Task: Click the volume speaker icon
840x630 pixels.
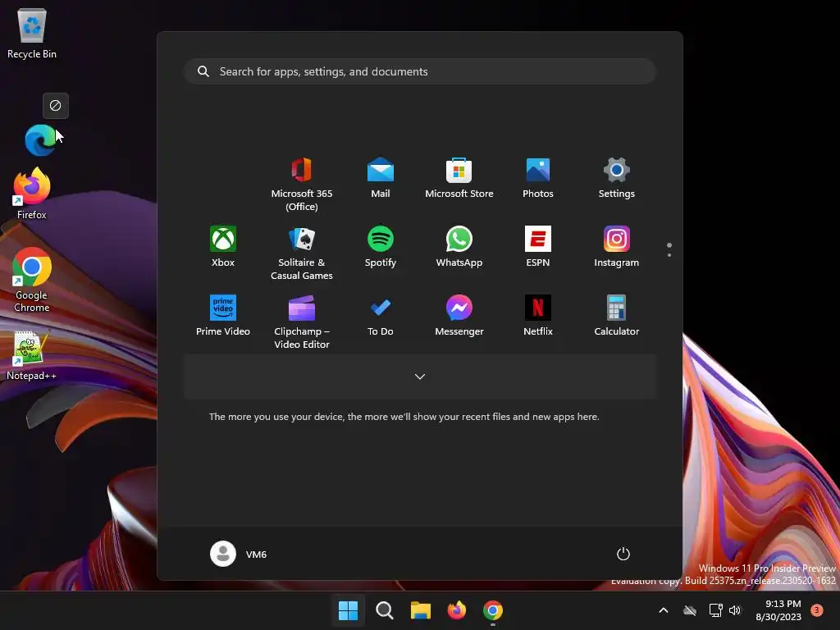Action: coord(735,610)
